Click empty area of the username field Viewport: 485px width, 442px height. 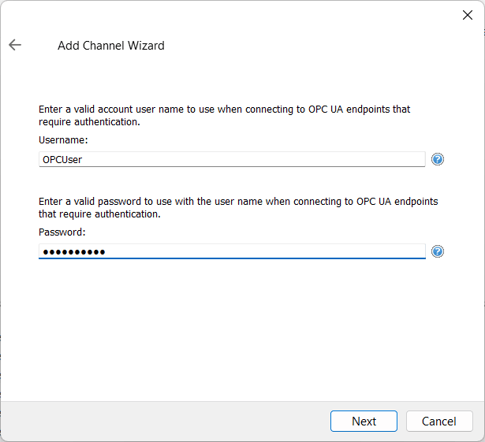[253, 159]
